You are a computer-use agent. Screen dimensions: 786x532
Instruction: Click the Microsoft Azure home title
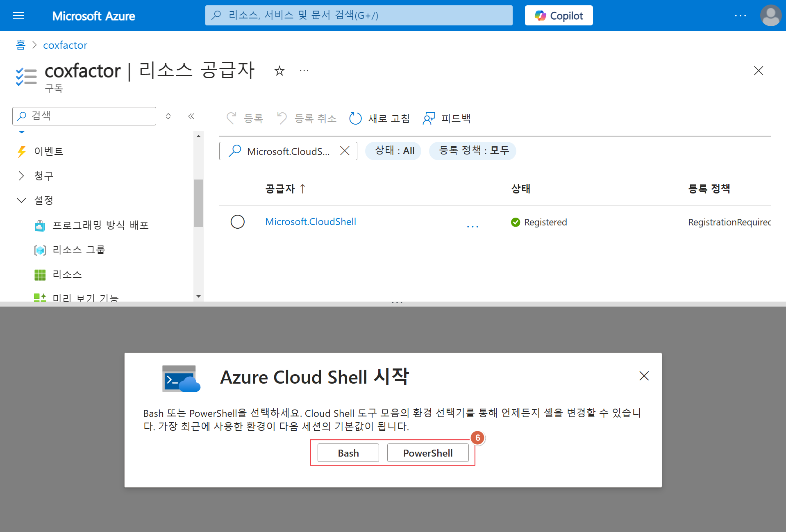[93, 16]
